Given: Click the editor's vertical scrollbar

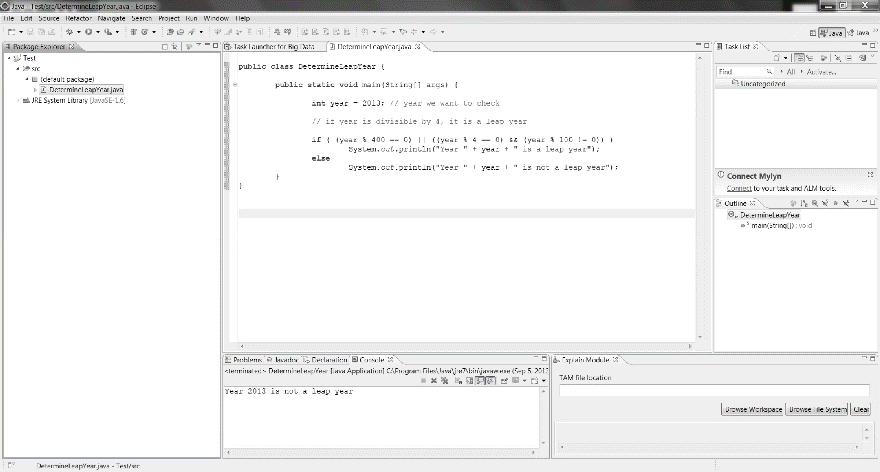Looking at the screenshot, I should 700,196.
